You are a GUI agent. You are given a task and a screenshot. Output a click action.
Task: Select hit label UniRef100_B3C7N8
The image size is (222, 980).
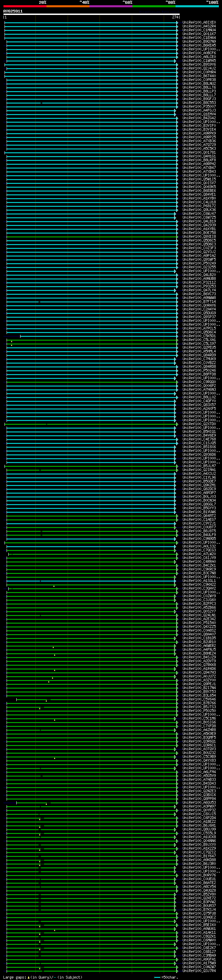(199, 573)
